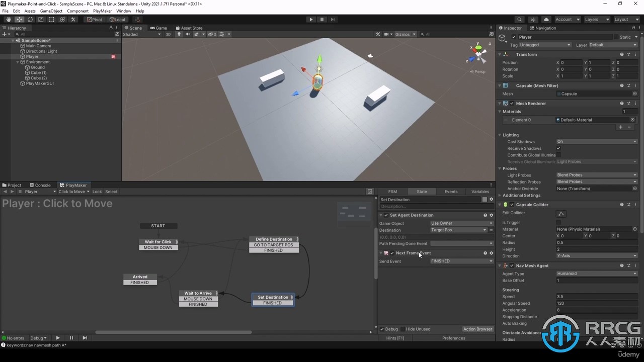Toggle Scene view audio speaker icon

(188, 34)
